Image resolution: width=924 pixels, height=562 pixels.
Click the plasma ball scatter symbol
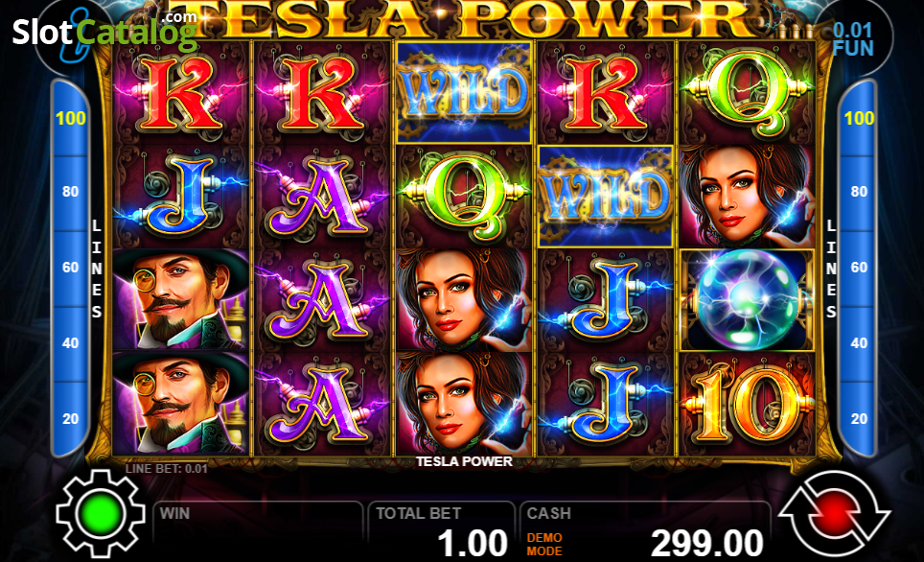[x=747, y=299]
